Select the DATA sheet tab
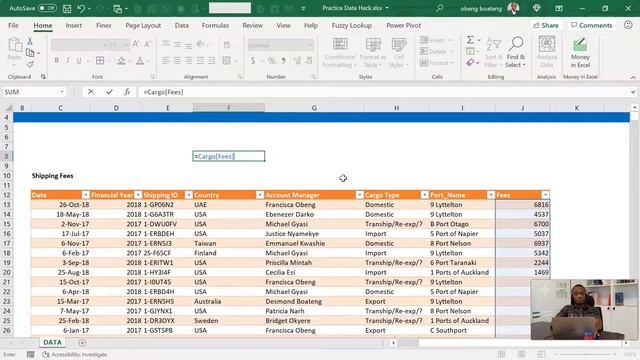Image resolution: width=640 pixels, height=360 pixels. pos(52,342)
